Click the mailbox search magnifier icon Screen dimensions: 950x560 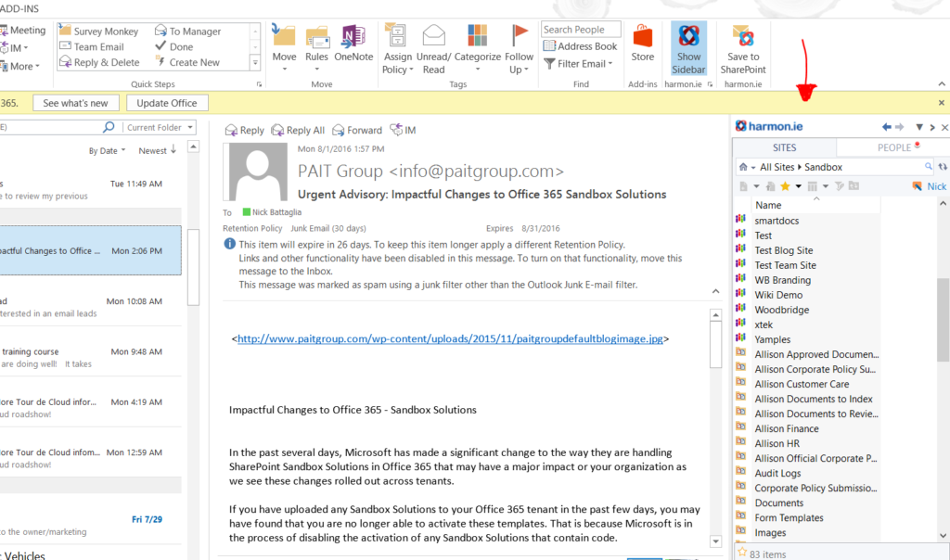(x=109, y=127)
